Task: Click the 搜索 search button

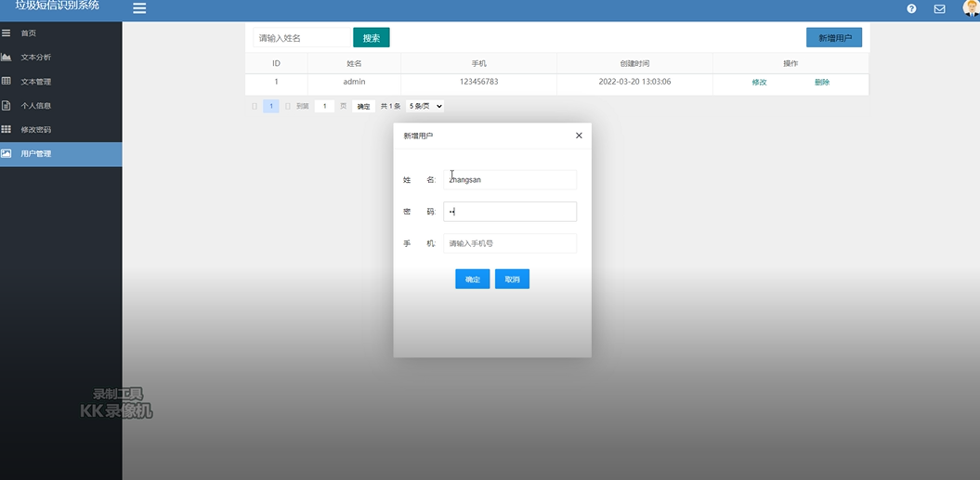Action: (372, 37)
